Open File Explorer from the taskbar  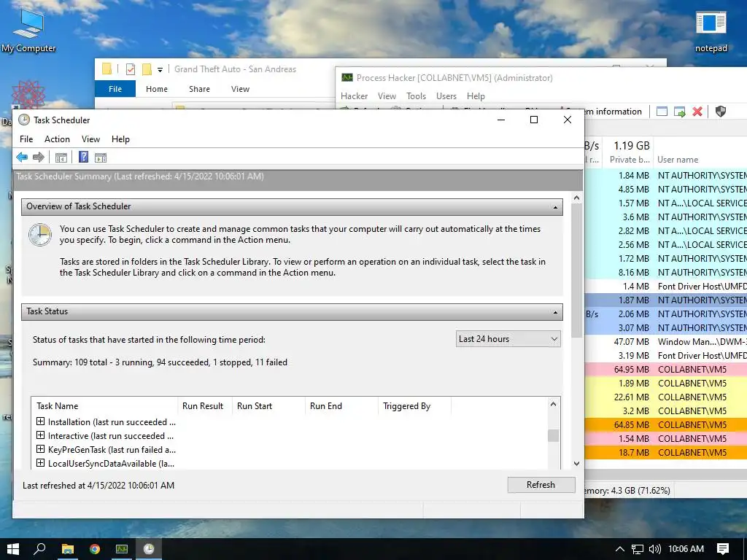click(x=68, y=549)
